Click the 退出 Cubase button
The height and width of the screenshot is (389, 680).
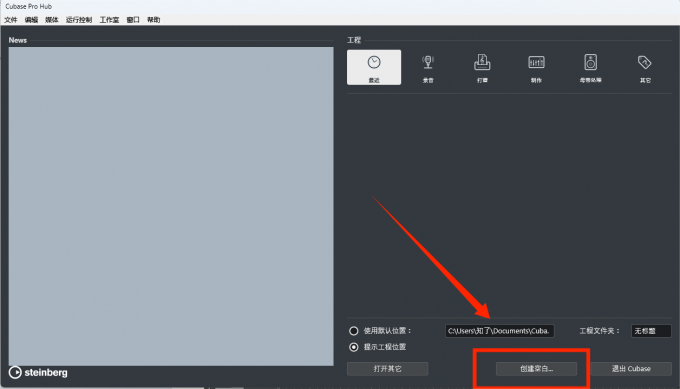631,369
